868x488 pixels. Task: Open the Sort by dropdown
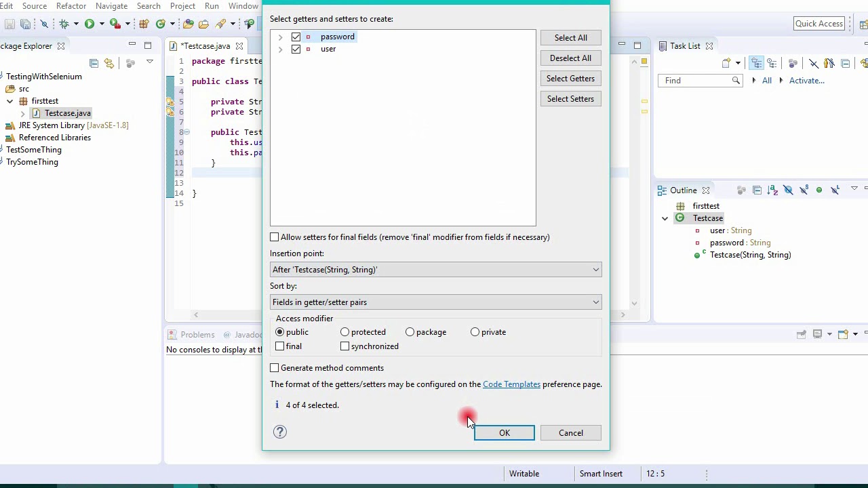click(x=435, y=302)
